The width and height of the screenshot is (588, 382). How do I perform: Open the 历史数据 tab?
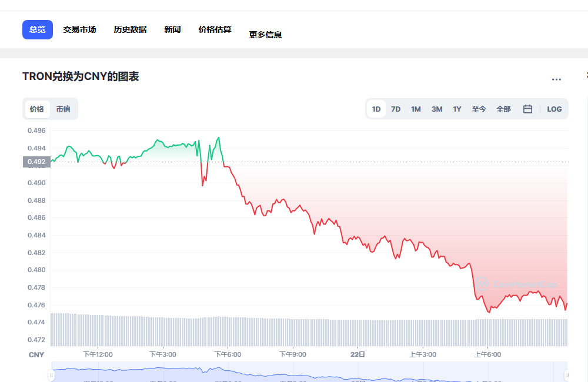(x=130, y=29)
